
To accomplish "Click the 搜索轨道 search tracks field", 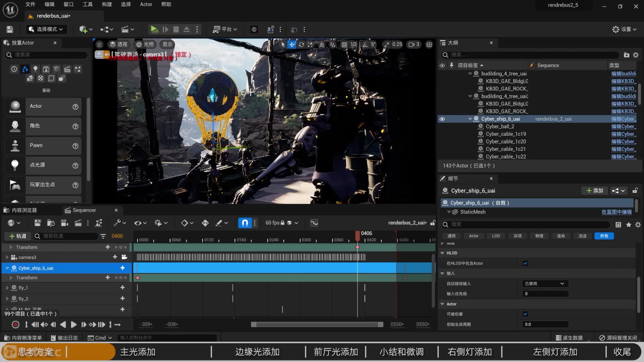I will [x=66, y=236].
